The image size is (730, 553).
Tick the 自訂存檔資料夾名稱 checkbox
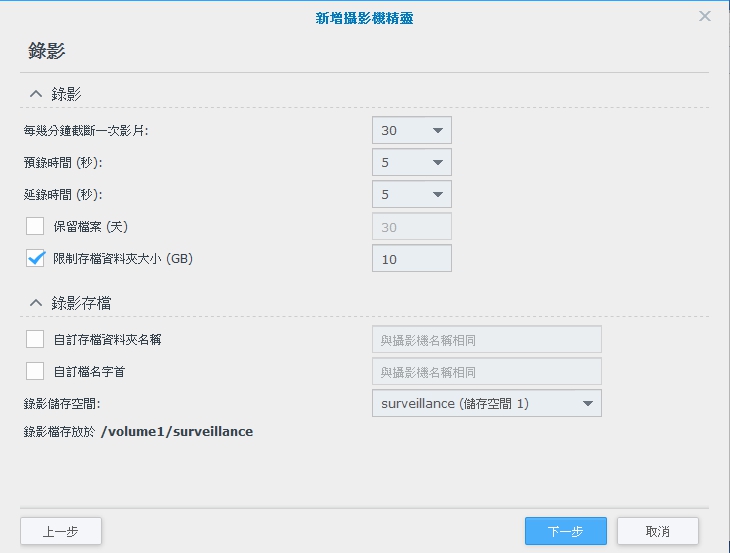click(x=35, y=339)
